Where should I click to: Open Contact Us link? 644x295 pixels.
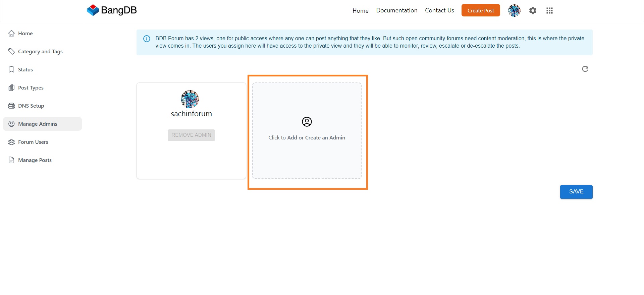[x=439, y=10]
